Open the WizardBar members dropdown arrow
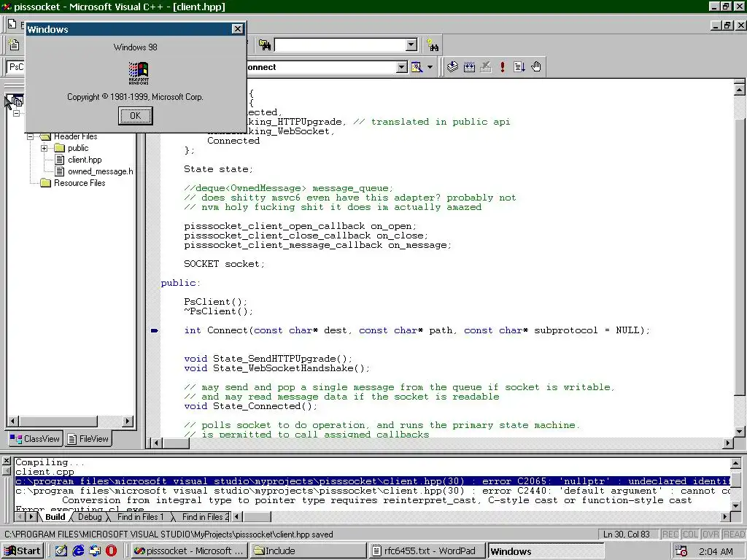Viewport: 747px width, 560px height. tap(402, 67)
